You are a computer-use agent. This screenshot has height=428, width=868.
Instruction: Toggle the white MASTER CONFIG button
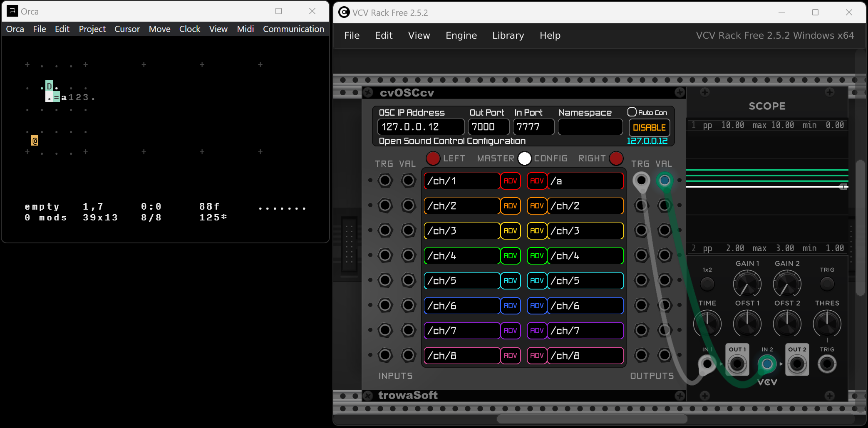pyautogui.click(x=524, y=158)
